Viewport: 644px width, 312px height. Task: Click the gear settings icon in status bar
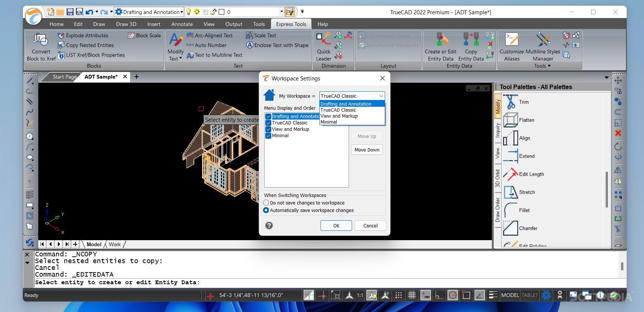click(546, 295)
